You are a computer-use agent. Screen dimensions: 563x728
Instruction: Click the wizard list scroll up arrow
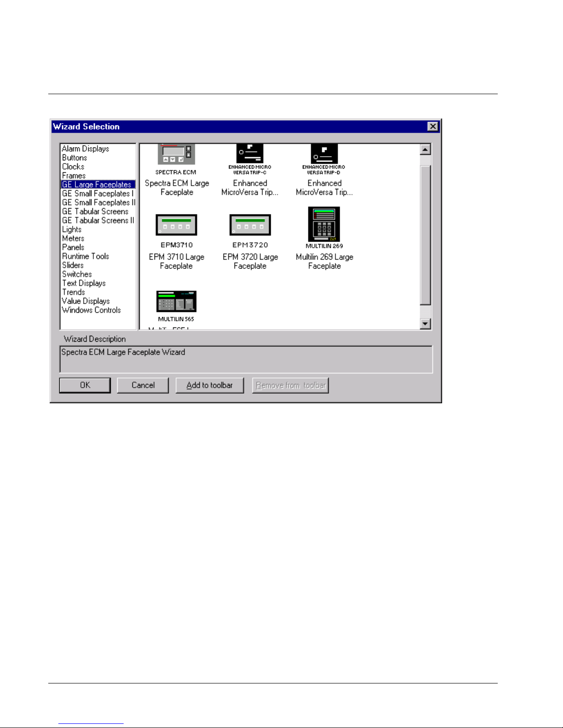[x=425, y=150]
